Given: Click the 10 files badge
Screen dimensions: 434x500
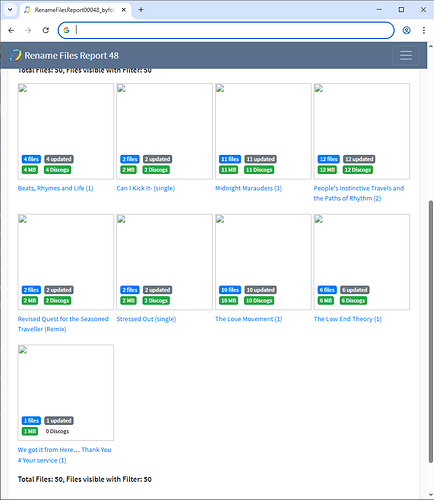Looking at the screenshot, I should [x=230, y=290].
